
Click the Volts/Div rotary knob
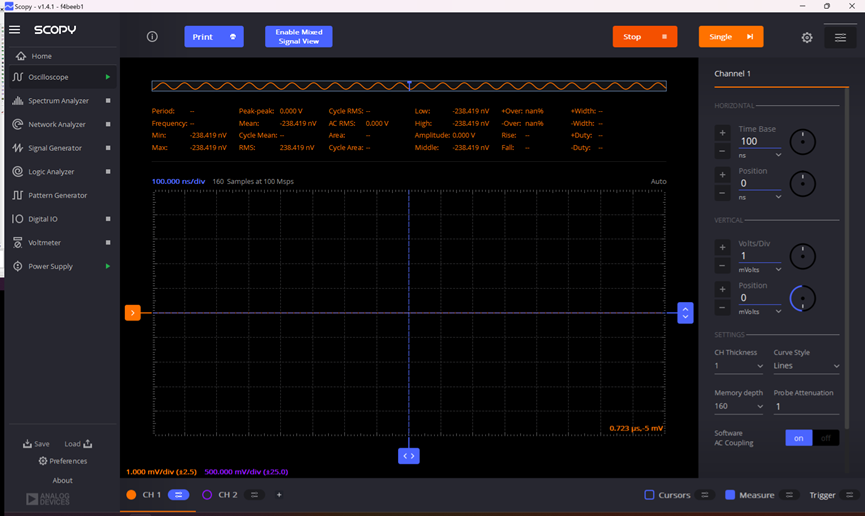click(x=803, y=256)
